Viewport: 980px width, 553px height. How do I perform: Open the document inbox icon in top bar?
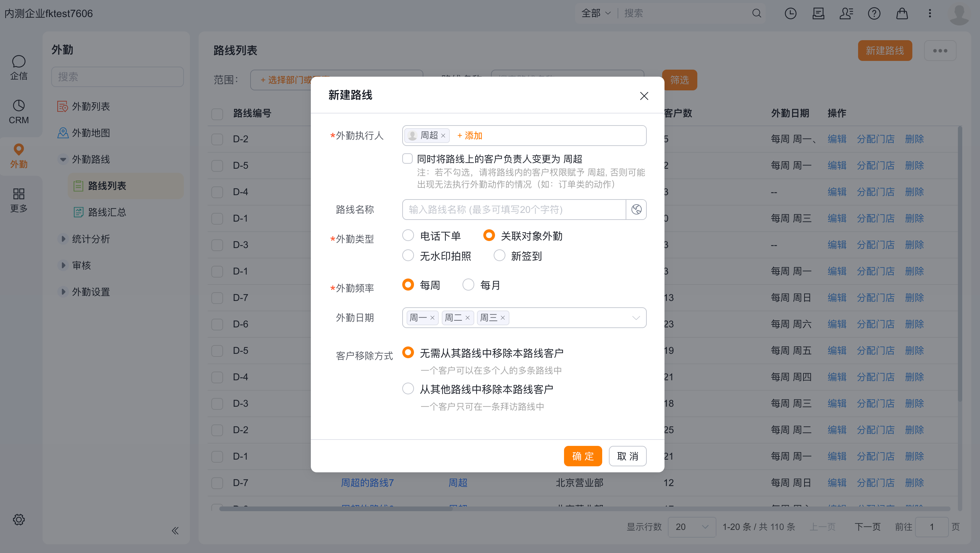(x=818, y=13)
